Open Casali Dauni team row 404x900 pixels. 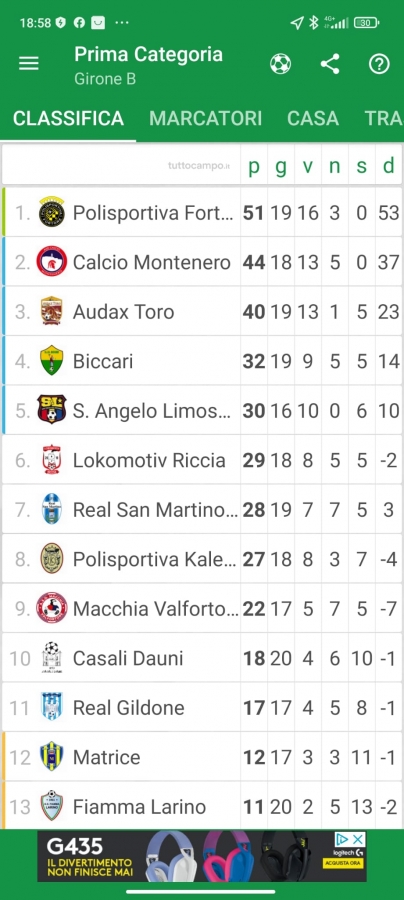pyautogui.click(x=202, y=657)
